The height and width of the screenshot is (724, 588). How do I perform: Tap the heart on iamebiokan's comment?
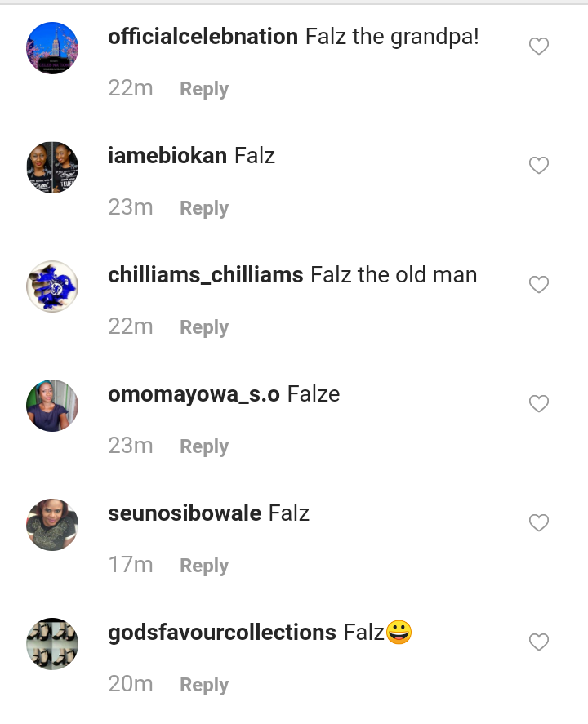(x=538, y=166)
